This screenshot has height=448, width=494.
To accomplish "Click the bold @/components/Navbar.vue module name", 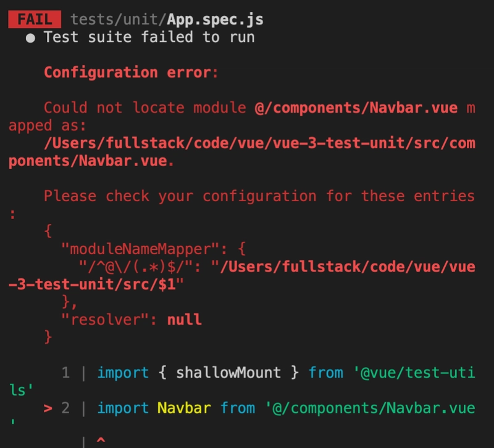I will point(356,108).
